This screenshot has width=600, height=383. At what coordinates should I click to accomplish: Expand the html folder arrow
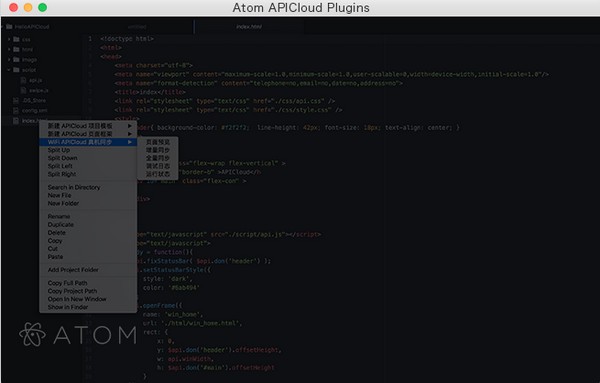[x=9, y=49]
